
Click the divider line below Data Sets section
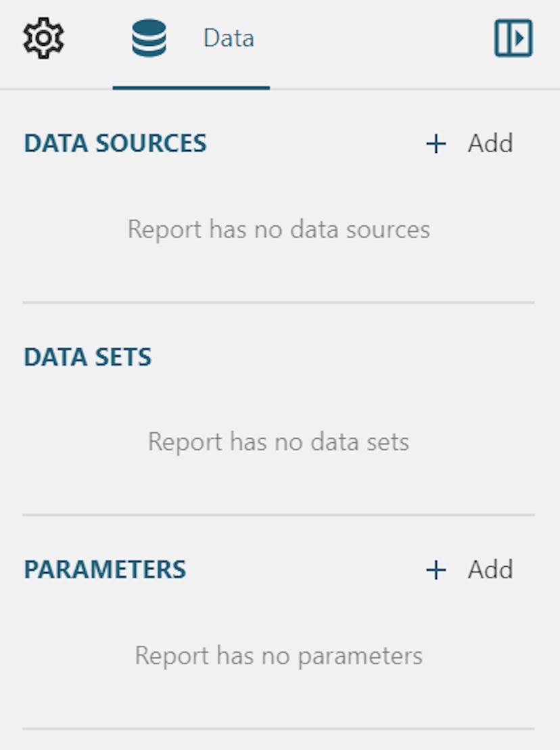[279, 515]
